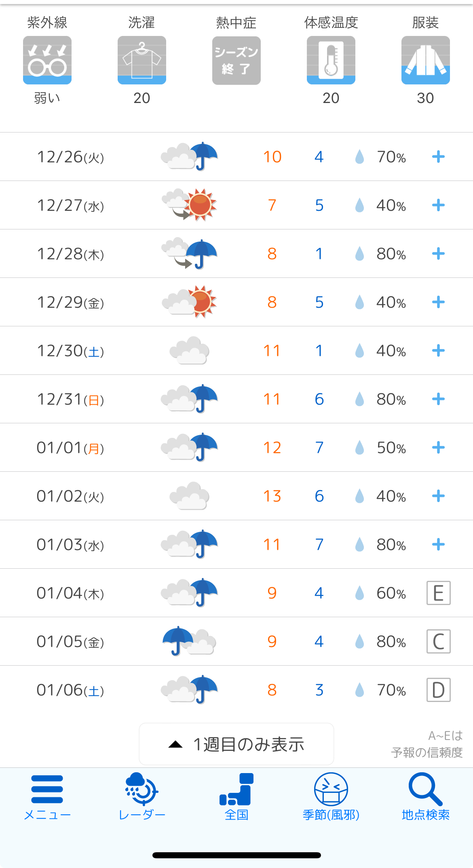Expand the 01/01 forecast plus sign
This screenshot has width=473, height=868.
coord(438,448)
